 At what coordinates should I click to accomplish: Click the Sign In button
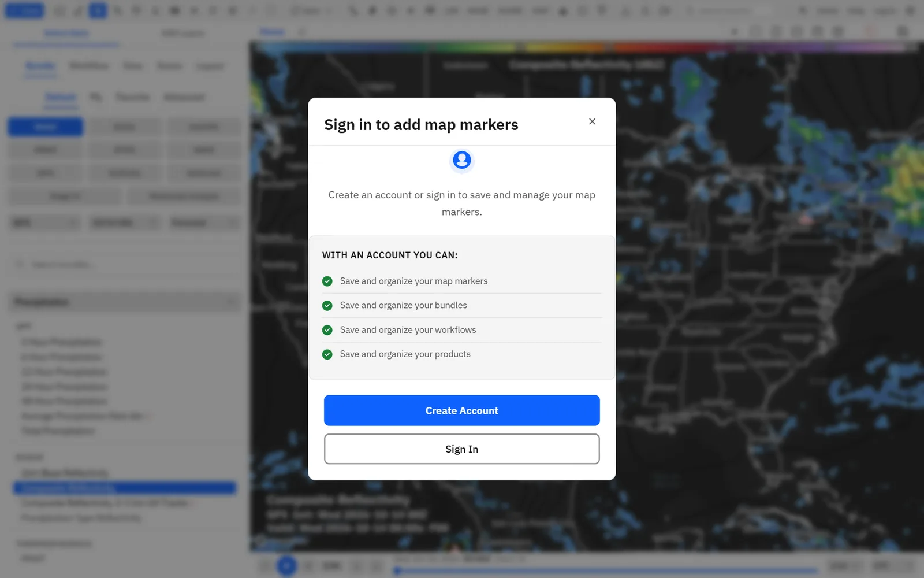pos(462,449)
